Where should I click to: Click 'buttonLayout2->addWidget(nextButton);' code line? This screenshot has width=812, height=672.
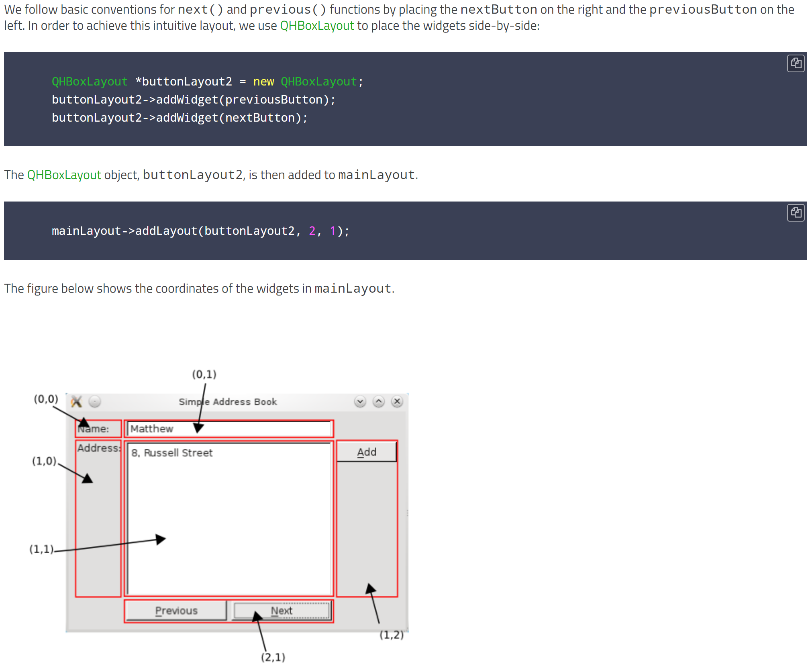click(179, 118)
